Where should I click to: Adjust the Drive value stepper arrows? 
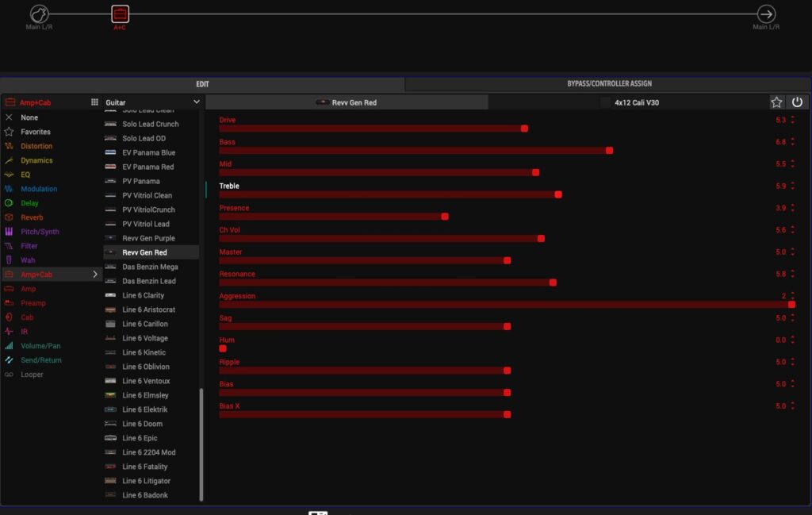pos(792,121)
